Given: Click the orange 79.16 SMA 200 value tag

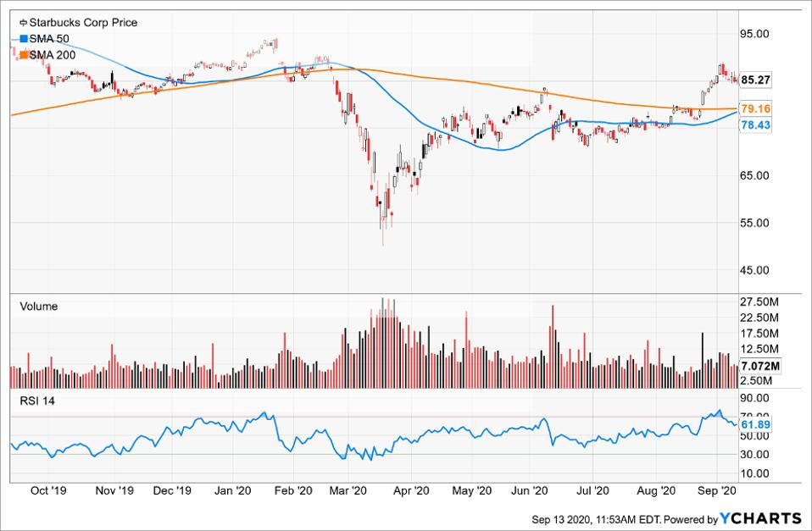Looking at the screenshot, I should [x=755, y=109].
